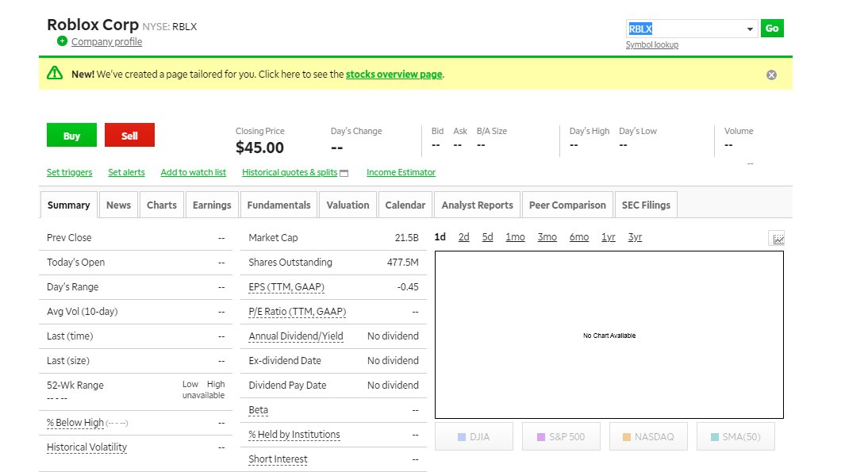Click the Beta term
868x472 pixels.
pos(258,410)
